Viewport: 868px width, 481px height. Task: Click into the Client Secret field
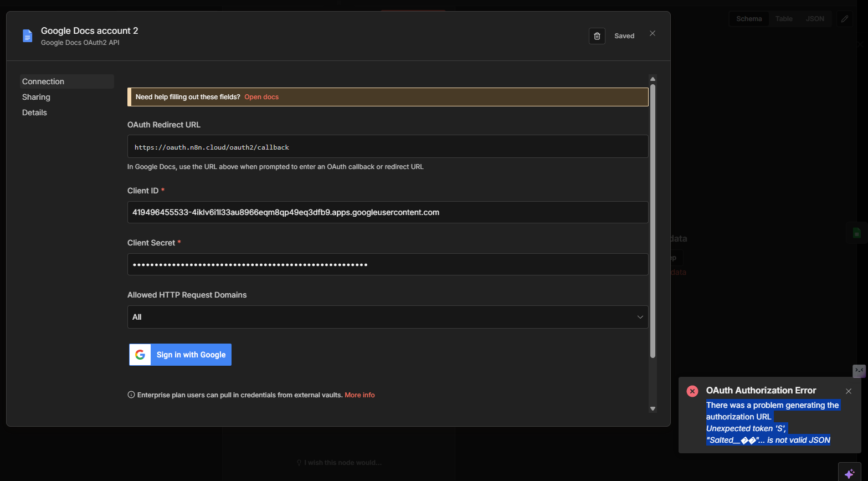click(x=387, y=264)
